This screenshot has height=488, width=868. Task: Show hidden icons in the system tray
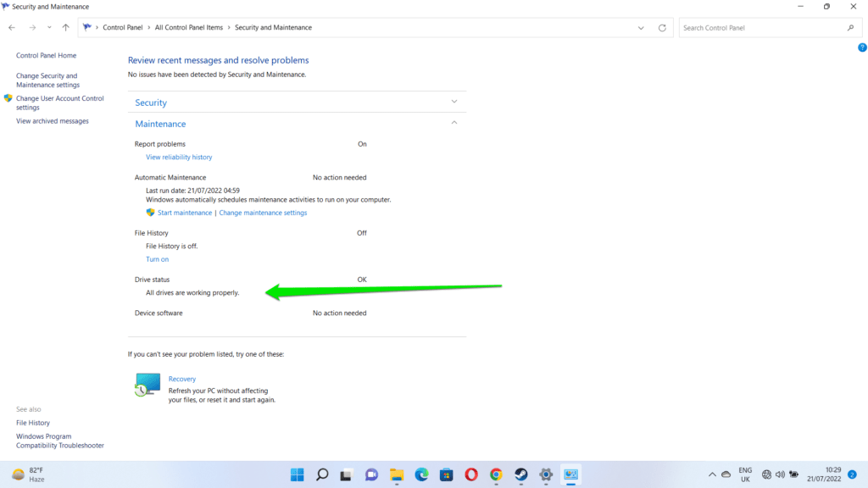pyautogui.click(x=713, y=474)
